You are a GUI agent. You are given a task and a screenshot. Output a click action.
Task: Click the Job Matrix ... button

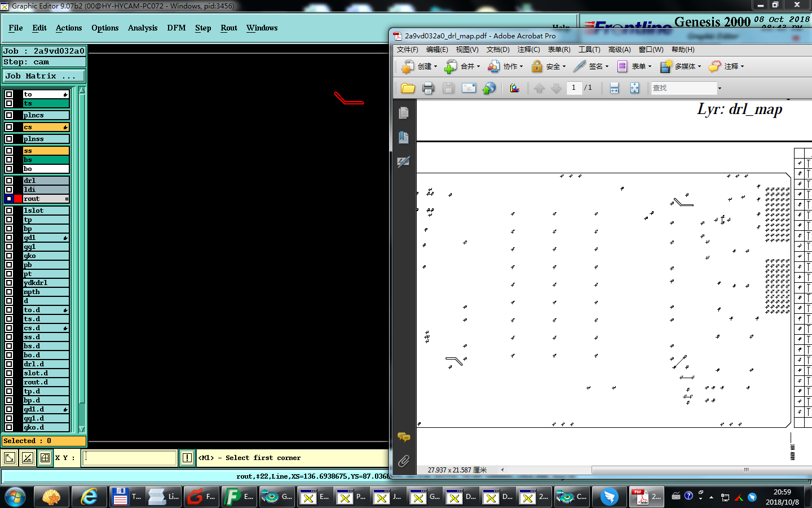point(44,76)
